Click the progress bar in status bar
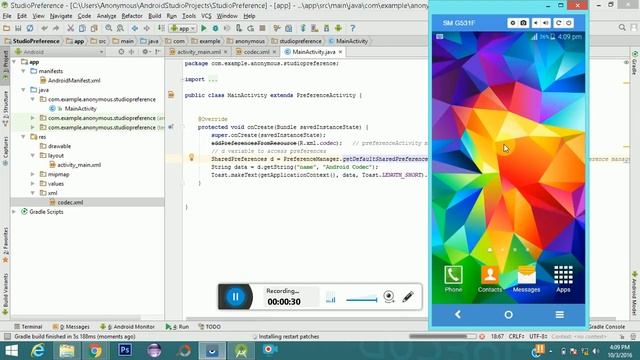Screen dimensions: 640x360 pos(443,336)
